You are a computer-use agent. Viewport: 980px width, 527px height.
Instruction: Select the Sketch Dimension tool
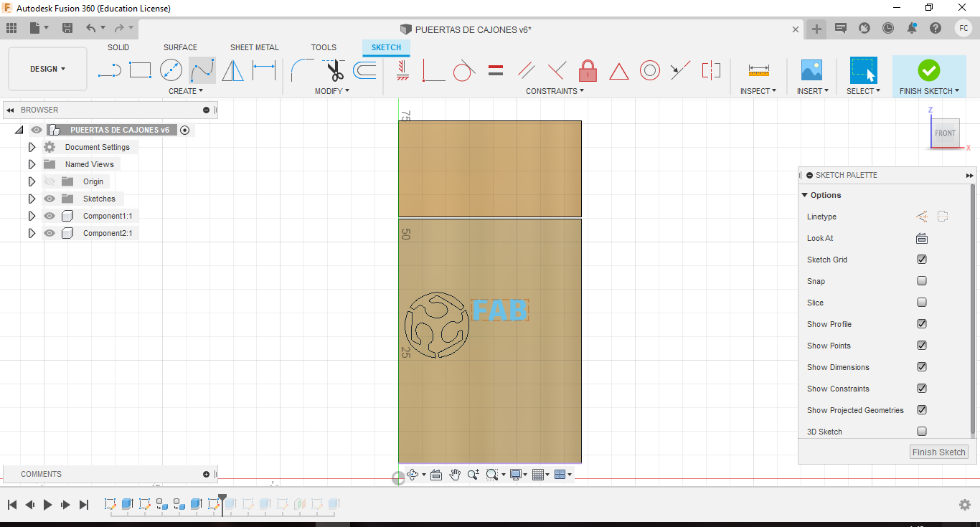point(264,70)
